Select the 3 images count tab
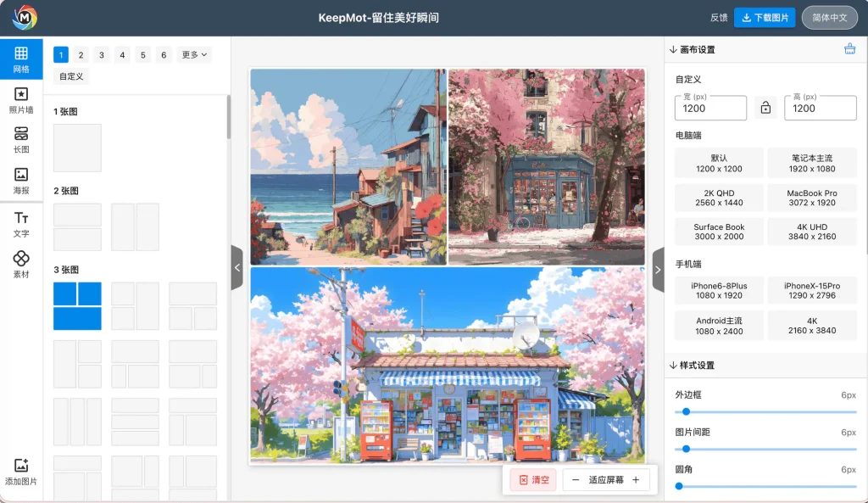Image resolution: width=868 pixels, height=503 pixels. [x=102, y=55]
